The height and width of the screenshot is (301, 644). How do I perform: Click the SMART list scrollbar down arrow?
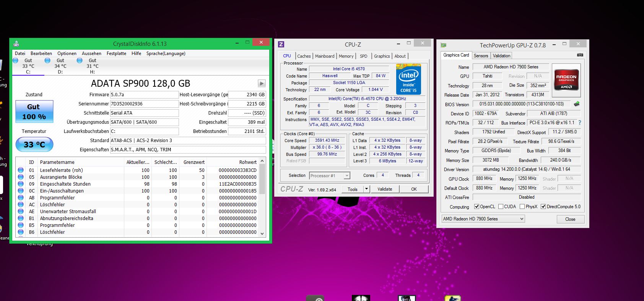click(262, 233)
